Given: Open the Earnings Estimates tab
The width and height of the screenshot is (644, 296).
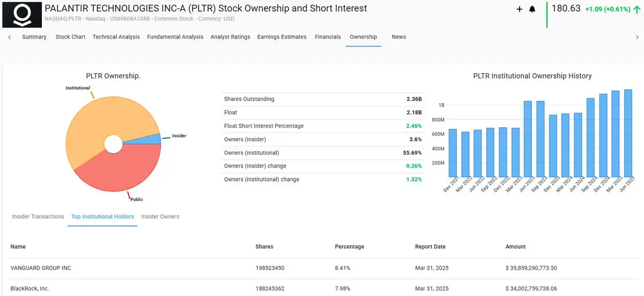Looking at the screenshot, I should [x=282, y=37].
